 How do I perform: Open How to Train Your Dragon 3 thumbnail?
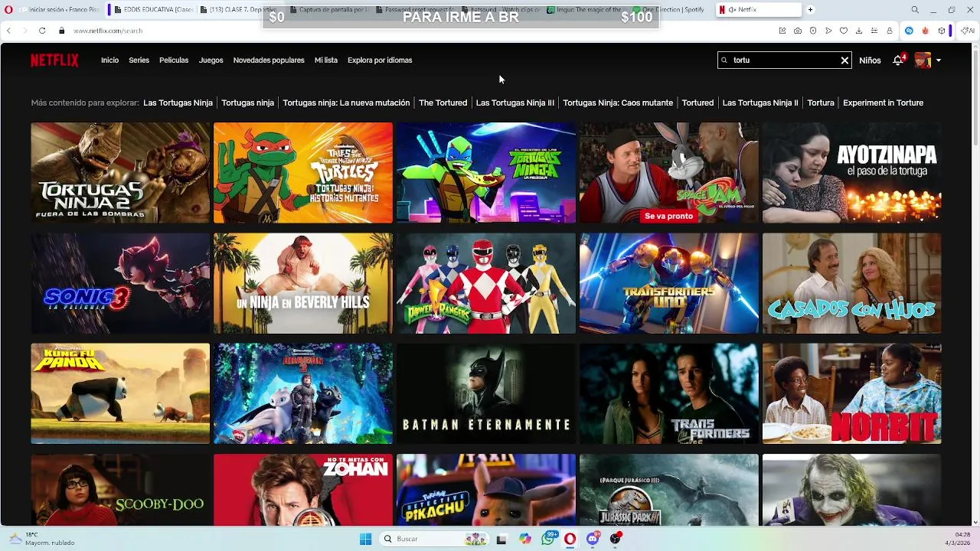(303, 393)
